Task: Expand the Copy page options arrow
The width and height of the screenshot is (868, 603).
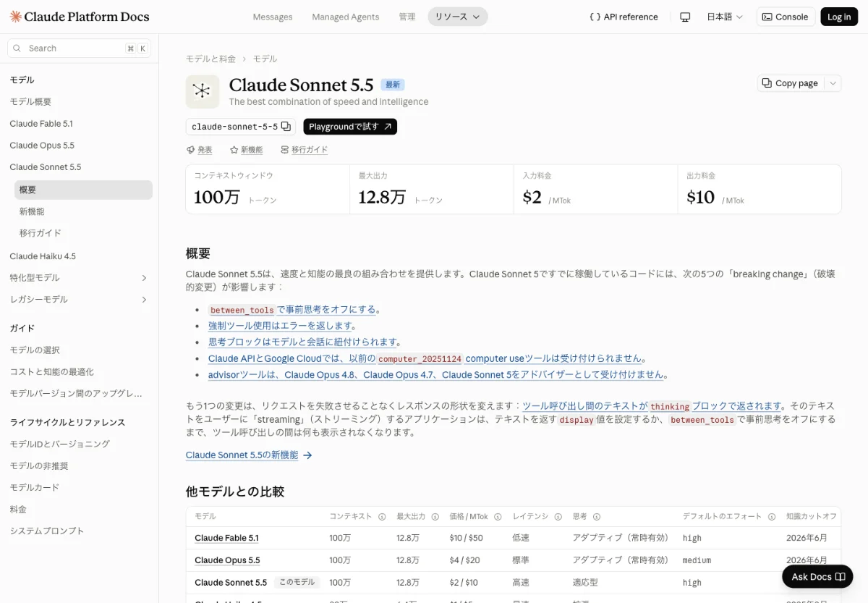Action: point(833,83)
